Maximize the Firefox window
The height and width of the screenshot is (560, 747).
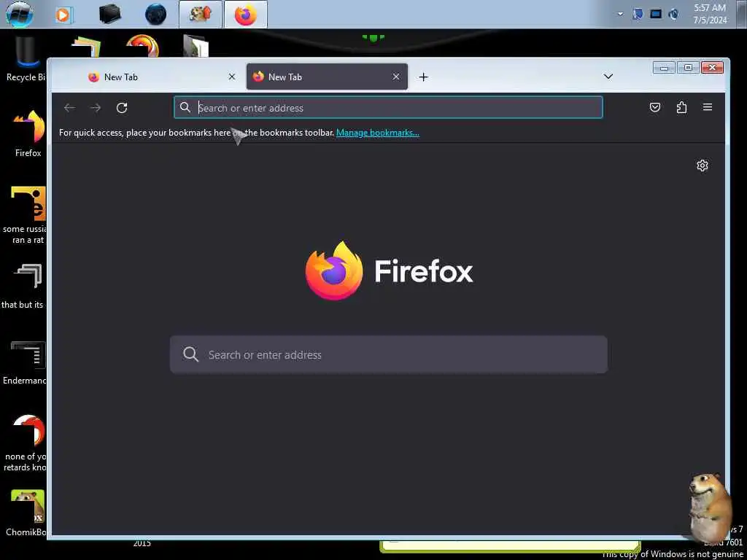click(688, 68)
